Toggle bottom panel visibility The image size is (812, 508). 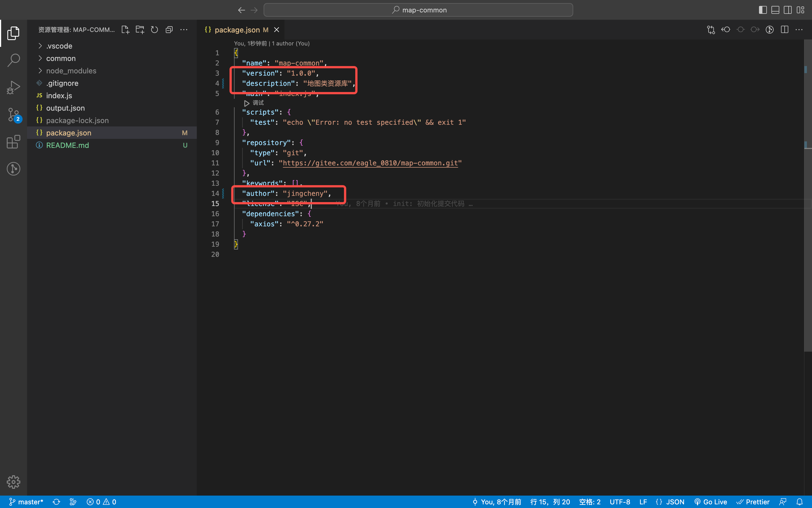[x=775, y=10]
